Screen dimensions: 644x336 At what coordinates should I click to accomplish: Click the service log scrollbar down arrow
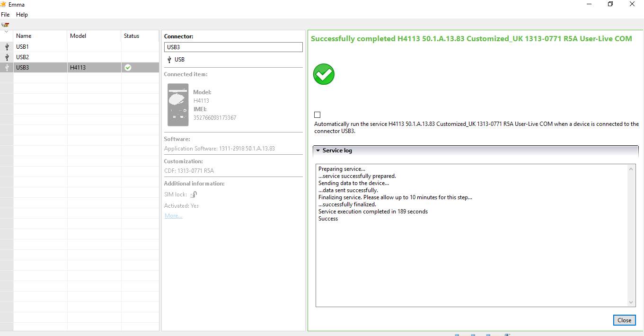click(x=631, y=302)
